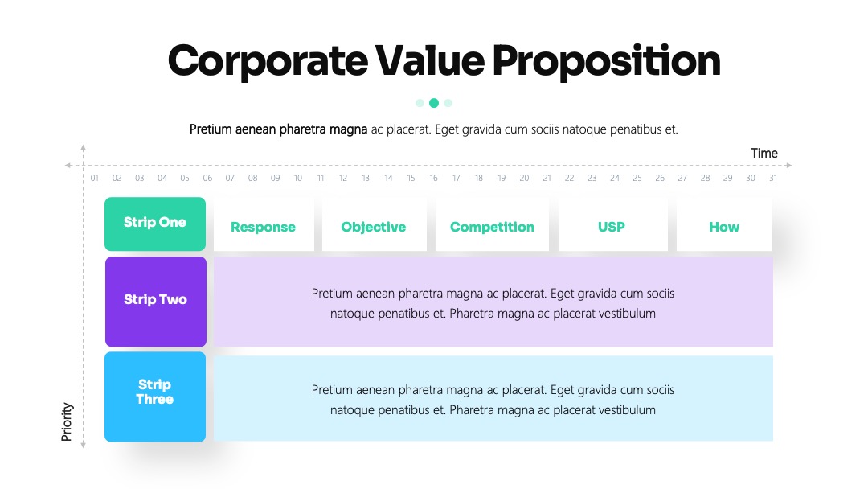Select the green Strip One block
This screenshot has height=489, width=868.
click(155, 224)
